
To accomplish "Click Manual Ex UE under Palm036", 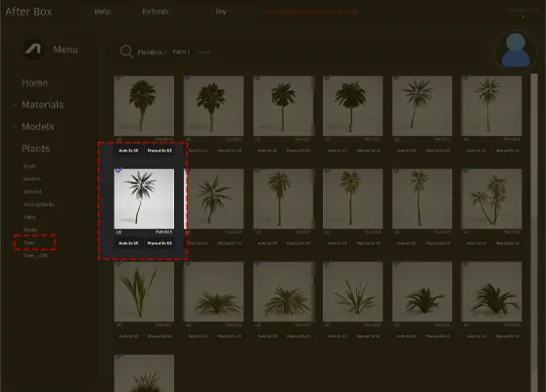I will click(x=508, y=336).
